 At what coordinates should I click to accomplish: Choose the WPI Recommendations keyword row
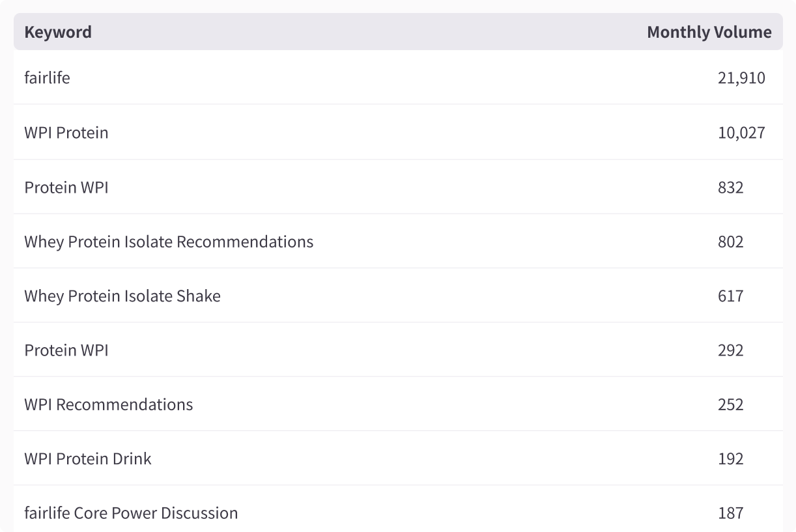[x=398, y=404]
